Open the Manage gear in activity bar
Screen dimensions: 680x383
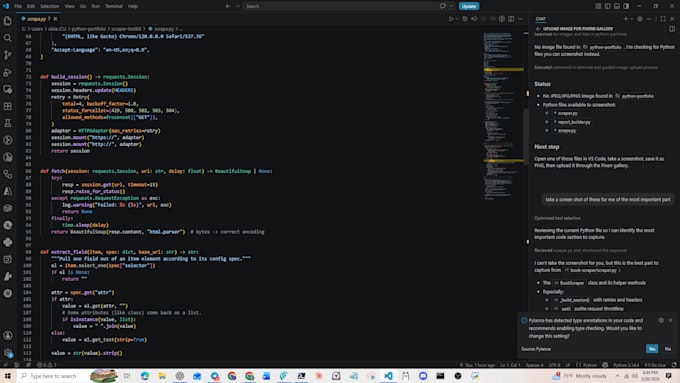[x=7, y=353]
